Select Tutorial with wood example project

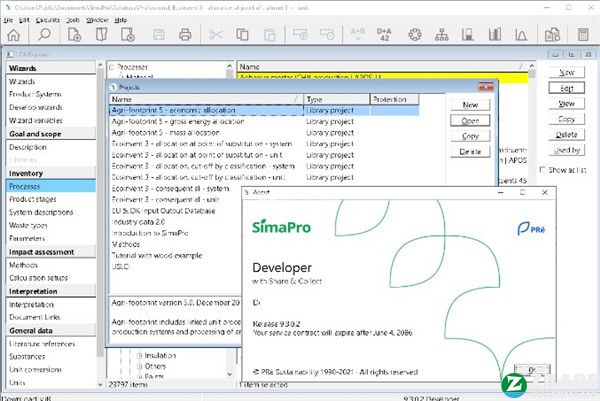157,255
